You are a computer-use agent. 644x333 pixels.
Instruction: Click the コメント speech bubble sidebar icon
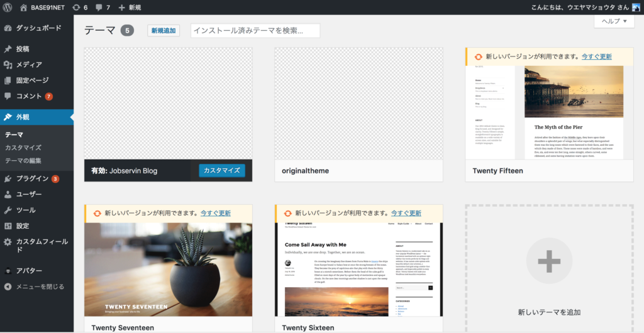click(x=8, y=96)
